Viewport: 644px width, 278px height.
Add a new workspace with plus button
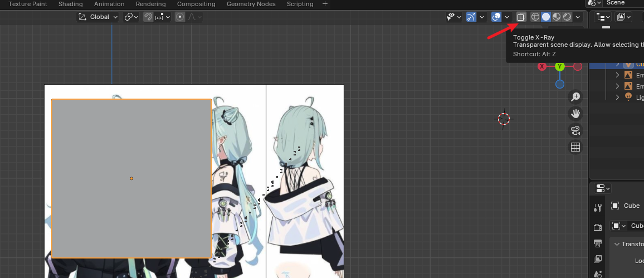(325, 4)
